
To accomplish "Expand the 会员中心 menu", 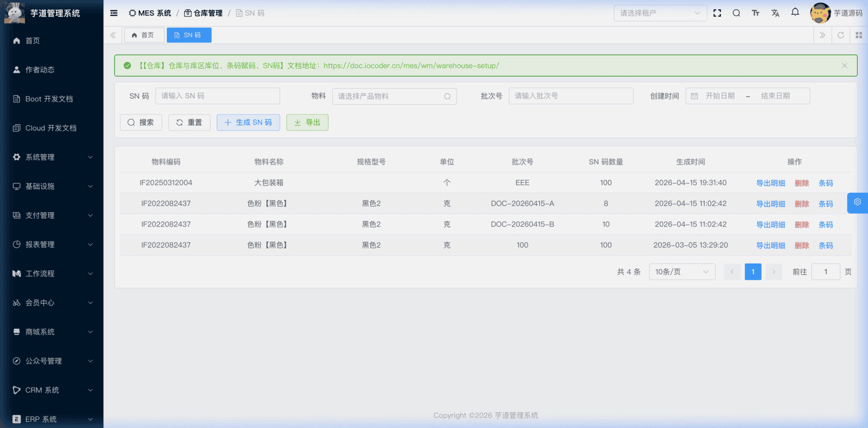I will pyautogui.click(x=52, y=302).
